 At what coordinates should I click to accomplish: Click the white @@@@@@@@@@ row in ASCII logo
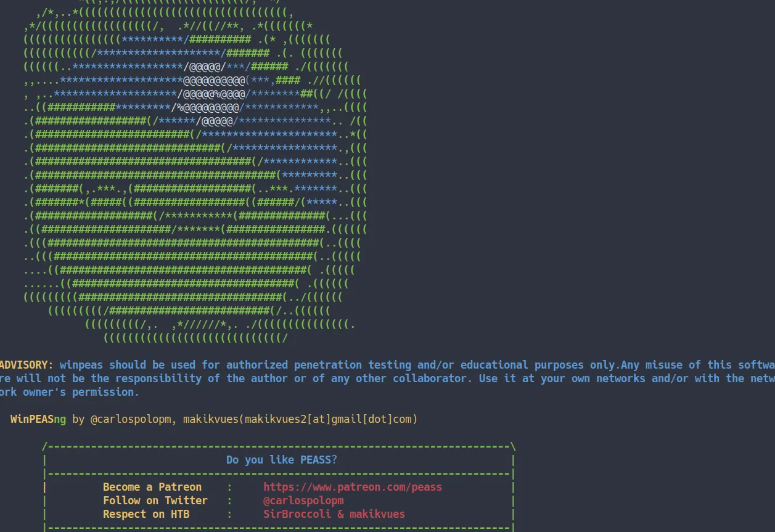coord(214,80)
